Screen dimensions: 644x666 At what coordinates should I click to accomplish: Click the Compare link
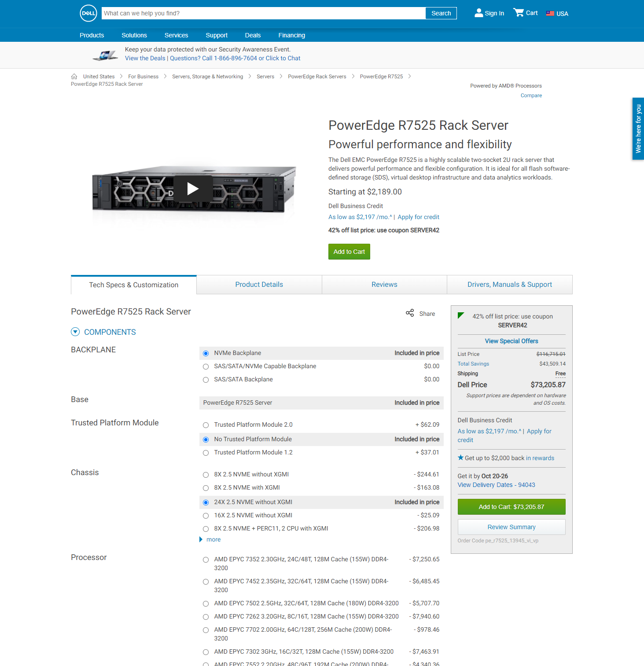tap(531, 95)
